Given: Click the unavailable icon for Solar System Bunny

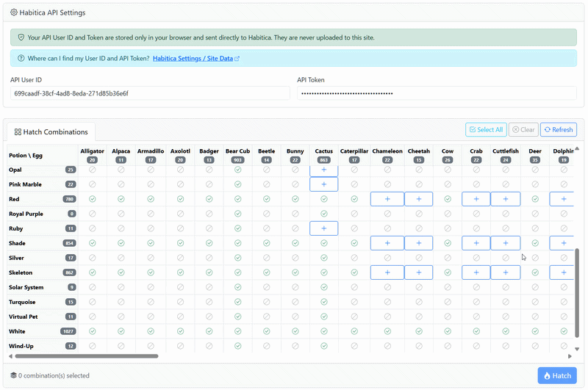Looking at the screenshot, I should click(295, 287).
